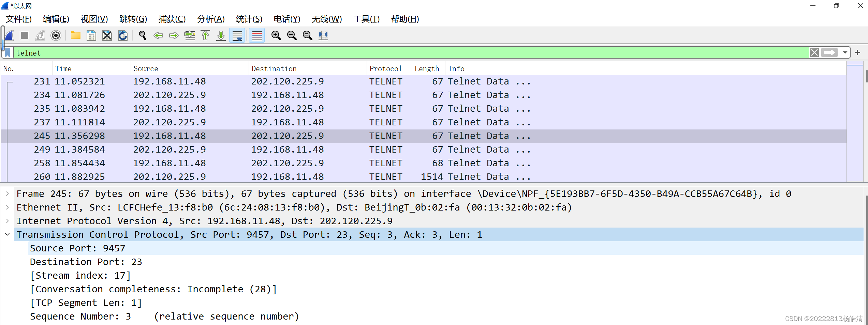Open the 工具(T) menu
Screen dimensions: 868x325
click(367, 19)
